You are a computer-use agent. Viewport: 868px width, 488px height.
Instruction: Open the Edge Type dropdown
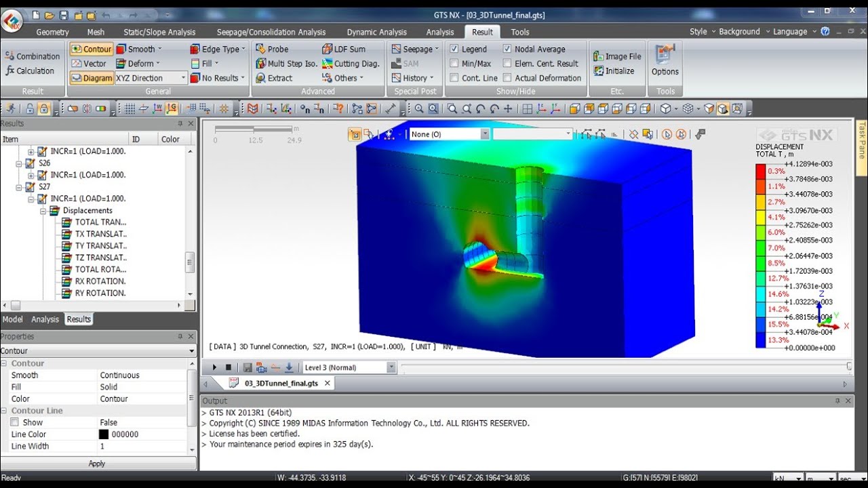tap(218, 49)
